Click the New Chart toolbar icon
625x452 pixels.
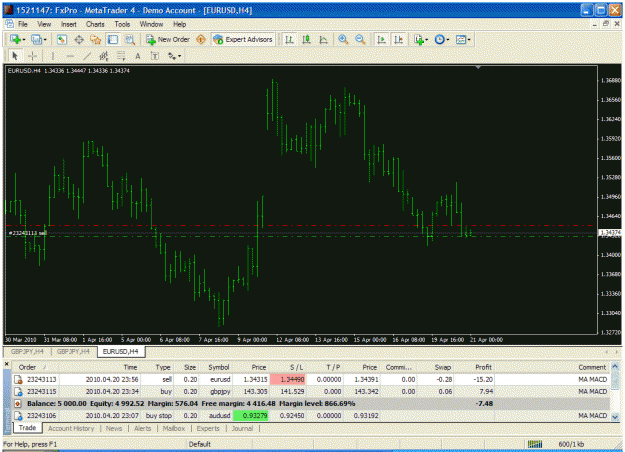point(15,39)
